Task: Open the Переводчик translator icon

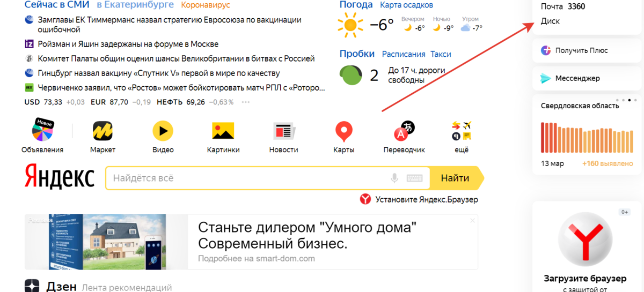Action: click(x=404, y=130)
